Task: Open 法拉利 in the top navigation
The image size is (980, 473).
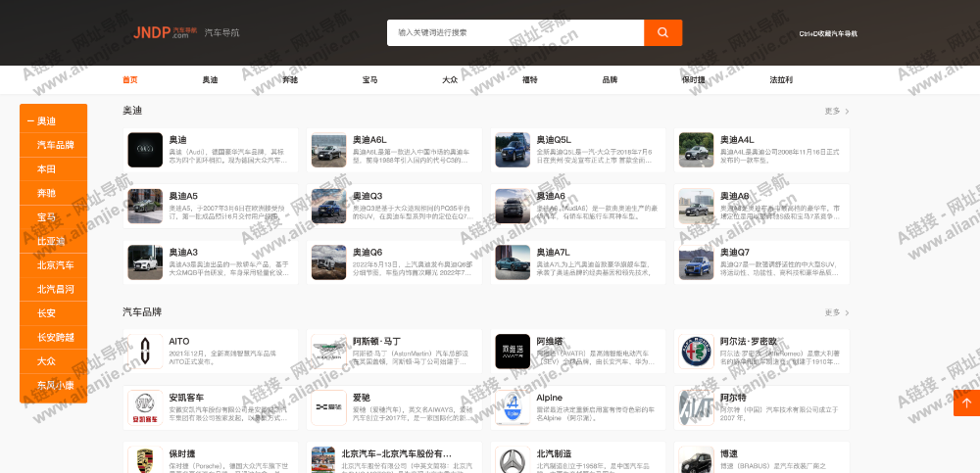Action: click(x=781, y=80)
